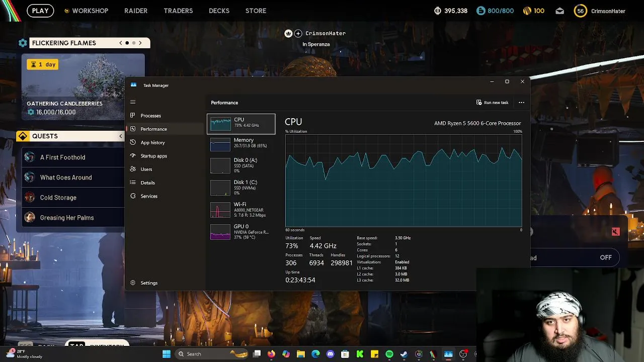Open the RAIDER tab in game
Screen dimensions: 644x362
pos(136,11)
